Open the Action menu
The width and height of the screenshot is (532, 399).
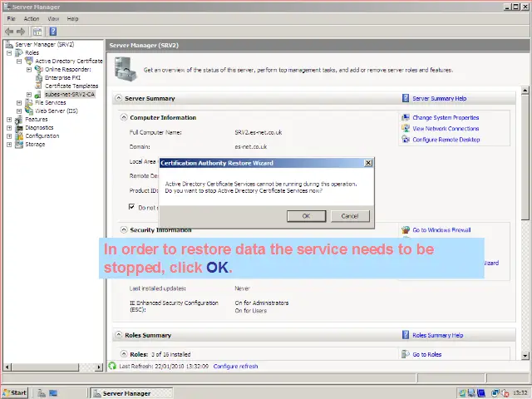click(32, 18)
